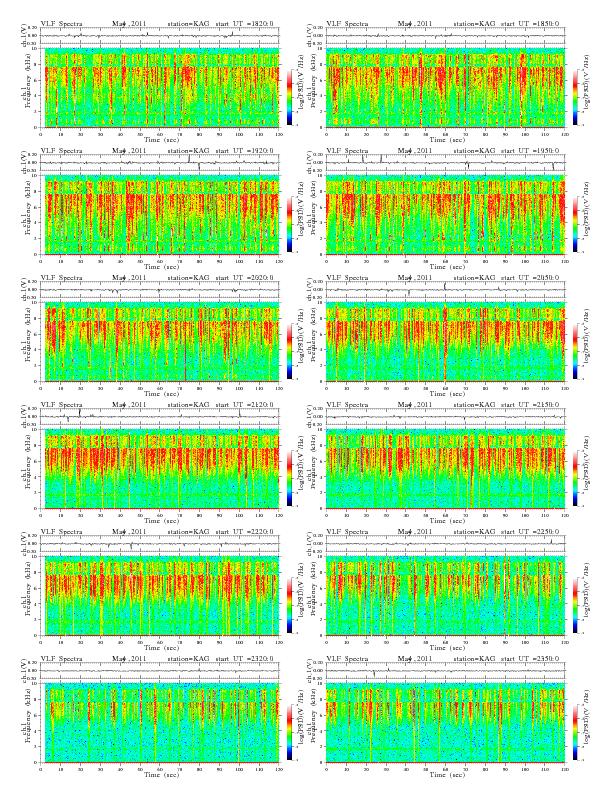Click 'station=KAG' text in the 2150 panel title
Viewport: 612px width, 792px height.
click(x=474, y=405)
